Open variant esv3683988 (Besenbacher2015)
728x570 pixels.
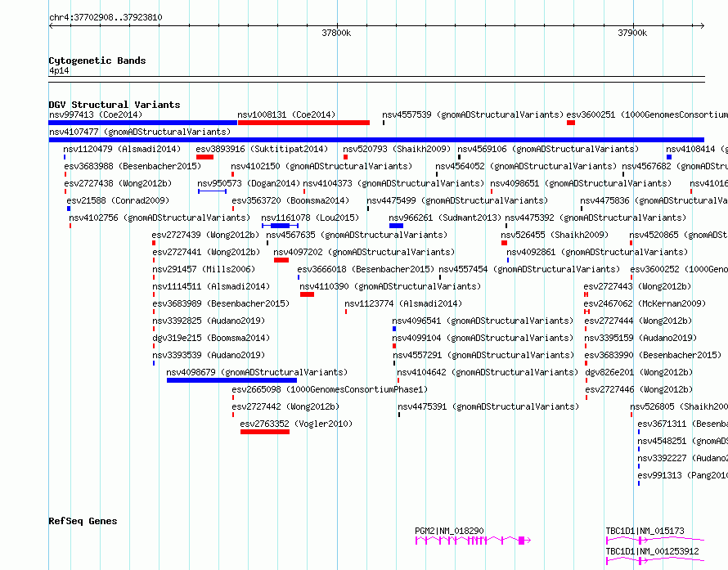133,166
